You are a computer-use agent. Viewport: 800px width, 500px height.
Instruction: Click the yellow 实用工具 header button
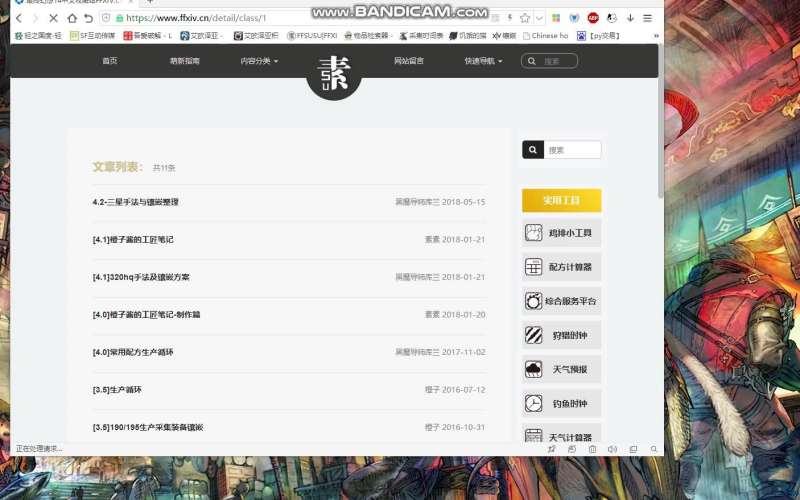coord(561,200)
